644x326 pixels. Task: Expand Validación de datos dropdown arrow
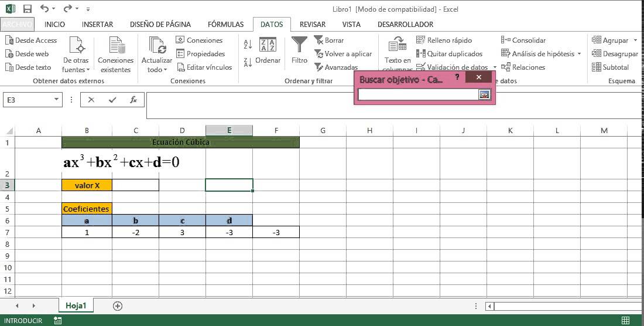click(495, 67)
